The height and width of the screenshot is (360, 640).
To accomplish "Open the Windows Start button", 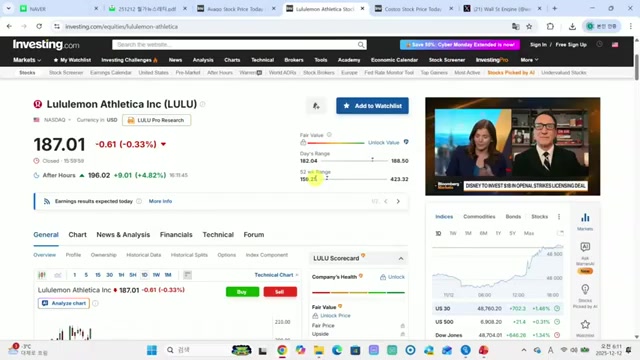I will pyautogui.click(x=152, y=350).
